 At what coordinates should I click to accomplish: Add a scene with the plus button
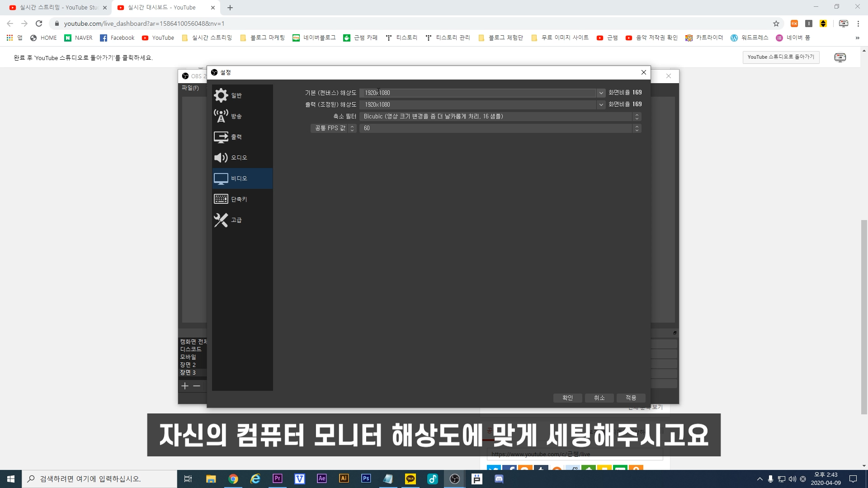click(x=185, y=386)
